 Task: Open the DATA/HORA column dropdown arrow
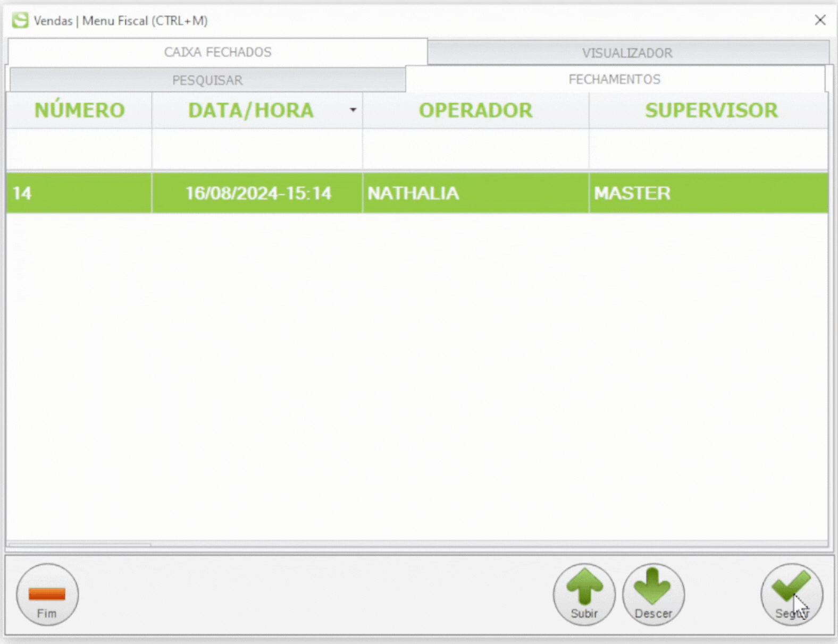tap(353, 110)
